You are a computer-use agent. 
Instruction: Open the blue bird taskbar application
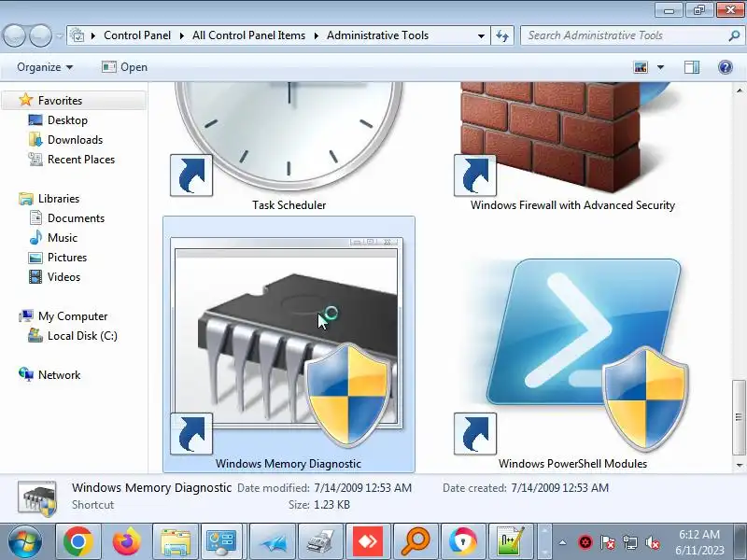[273, 541]
